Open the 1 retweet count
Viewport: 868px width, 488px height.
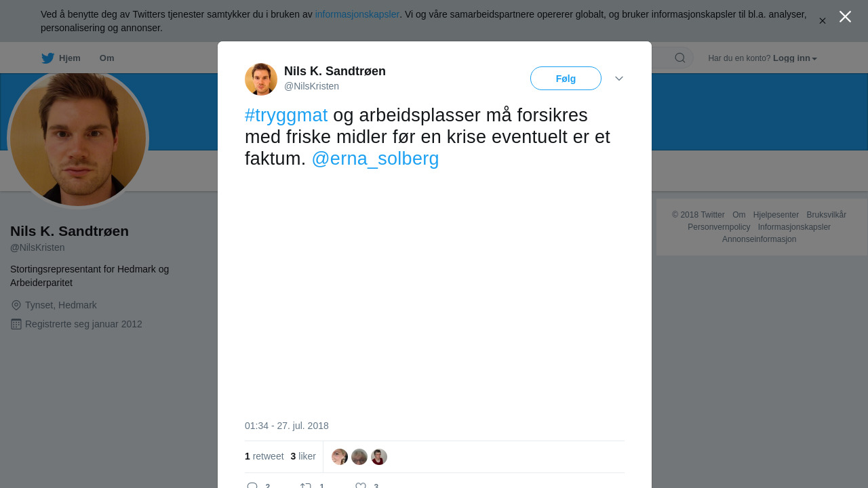(x=264, y=456)
